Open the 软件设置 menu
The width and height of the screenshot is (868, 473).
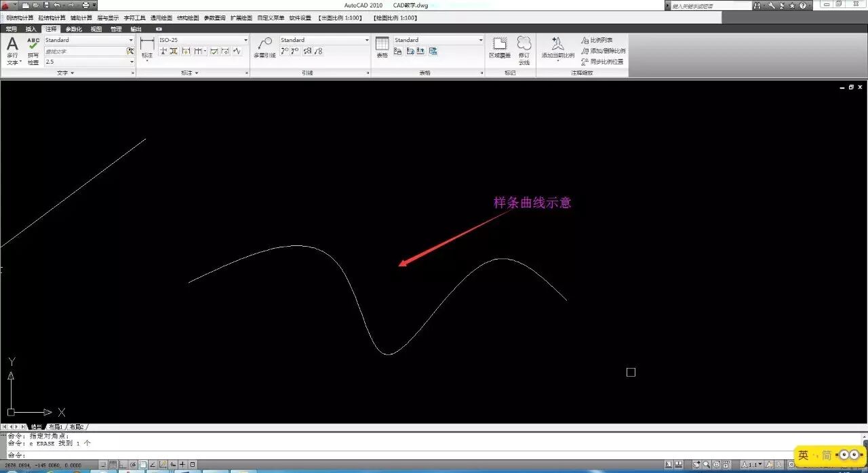[x=300, y=18]
